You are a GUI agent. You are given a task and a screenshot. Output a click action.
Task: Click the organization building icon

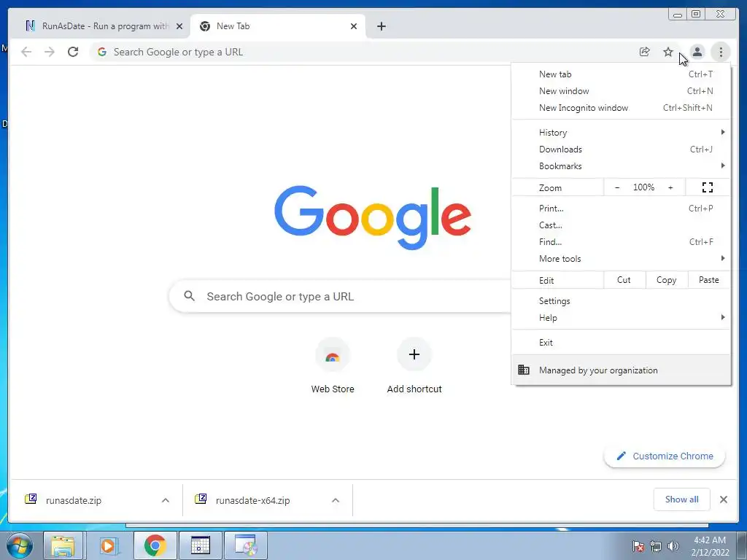[x=524, y=370]
